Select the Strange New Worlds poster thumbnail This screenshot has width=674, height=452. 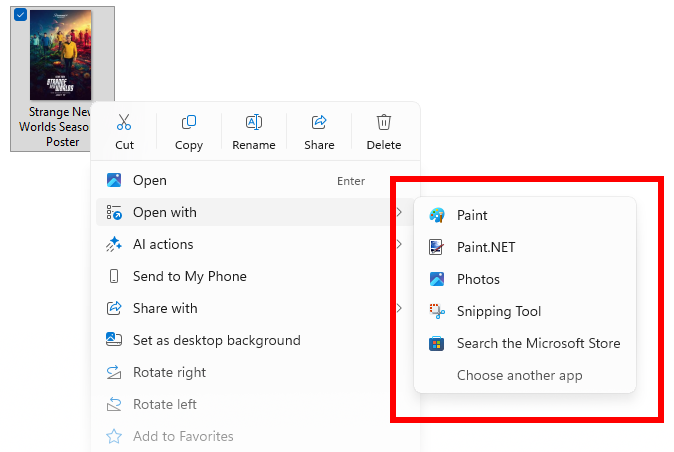coord(61,57)
